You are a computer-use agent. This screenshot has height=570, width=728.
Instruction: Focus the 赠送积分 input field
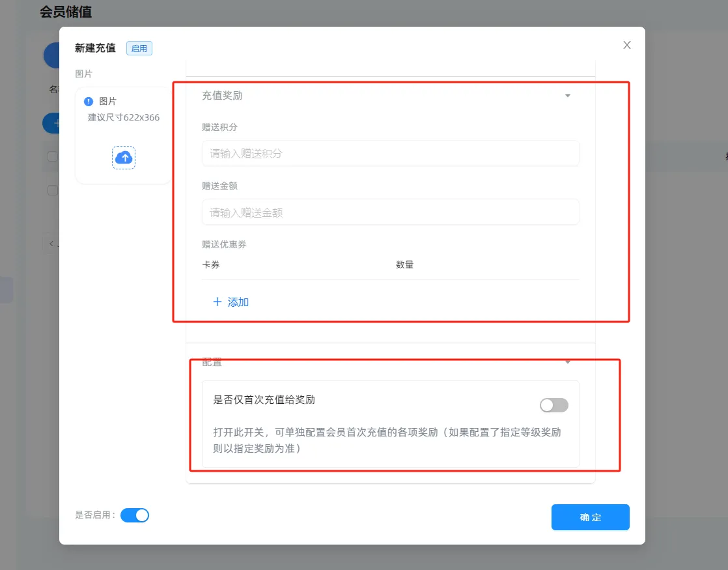point(390,154)
